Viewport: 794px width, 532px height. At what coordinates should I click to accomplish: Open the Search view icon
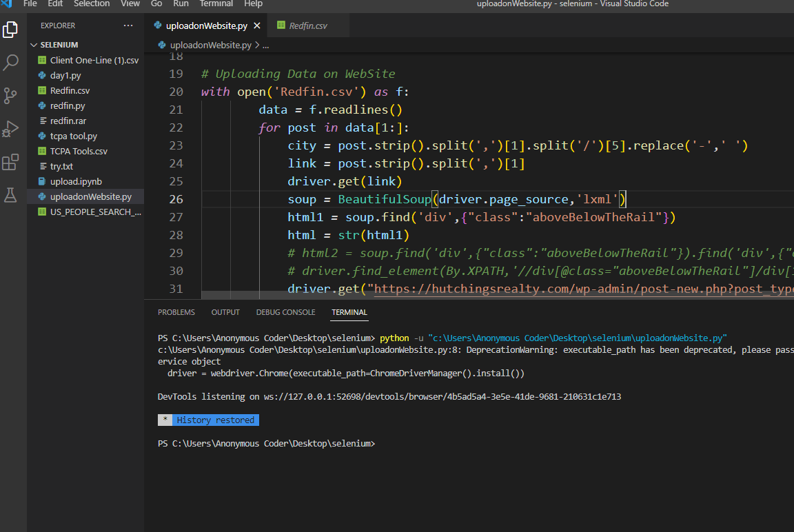(10, 63)
